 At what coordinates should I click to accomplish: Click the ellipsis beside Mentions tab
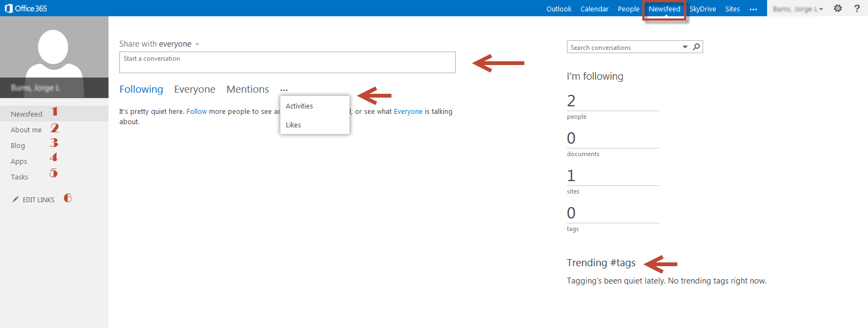pos(284,90)
